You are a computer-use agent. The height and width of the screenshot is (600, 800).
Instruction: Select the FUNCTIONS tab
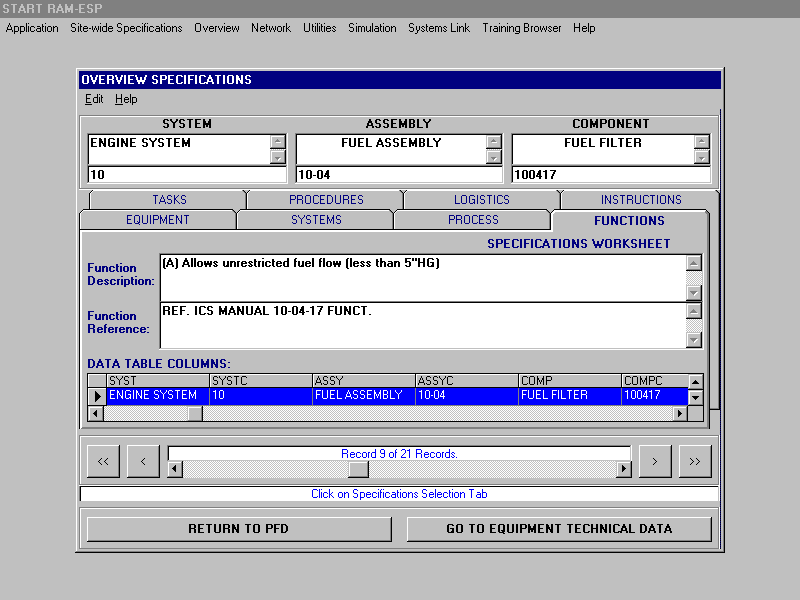(x=629, y=220)
